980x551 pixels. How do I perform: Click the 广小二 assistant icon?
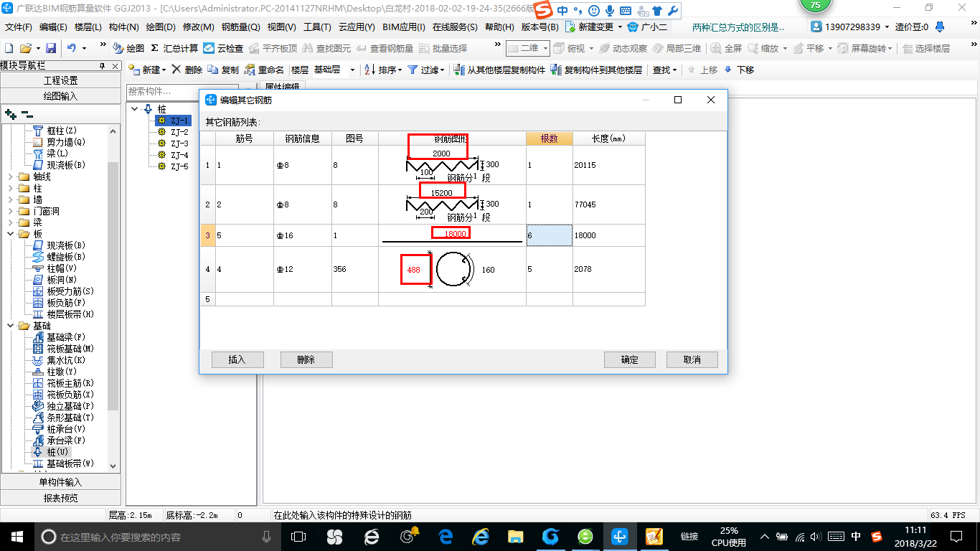tap(632, 27)
